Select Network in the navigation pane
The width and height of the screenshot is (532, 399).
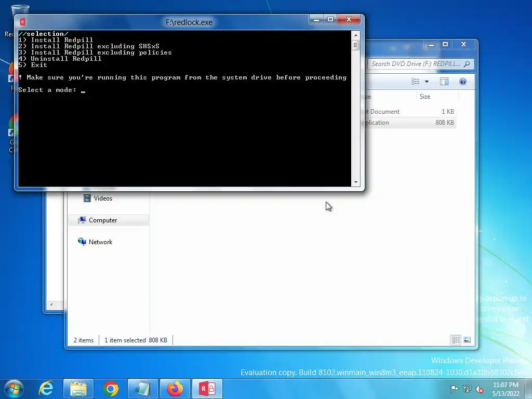(x=100, y=242)
